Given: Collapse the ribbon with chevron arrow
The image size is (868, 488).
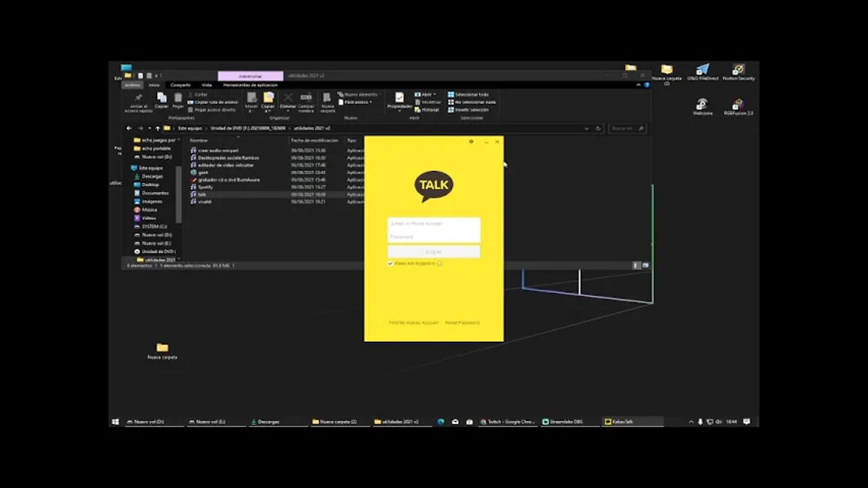Looking at the screenshot, I should click(638, 85).
